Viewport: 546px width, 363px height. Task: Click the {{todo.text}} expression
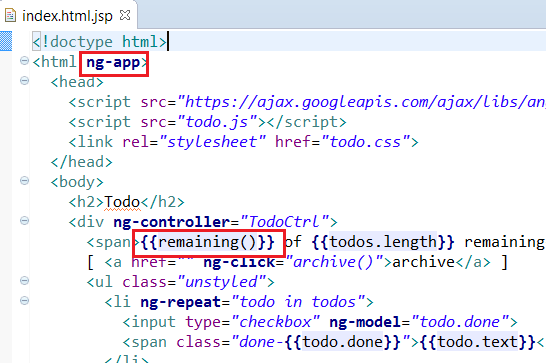point(477,342)
